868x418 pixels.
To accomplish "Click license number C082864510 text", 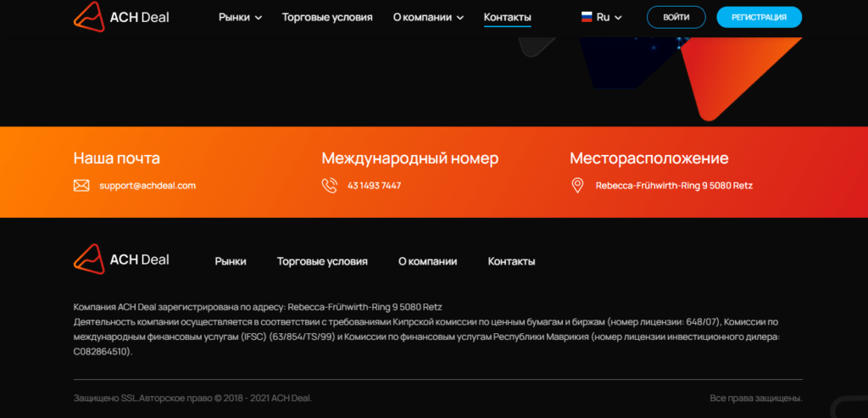I will pos(102,352).
